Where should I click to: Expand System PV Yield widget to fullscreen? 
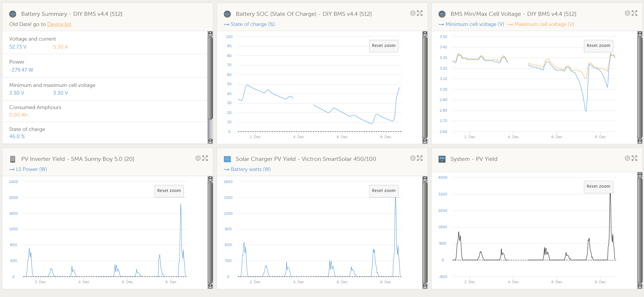click(x=634, y=158)
